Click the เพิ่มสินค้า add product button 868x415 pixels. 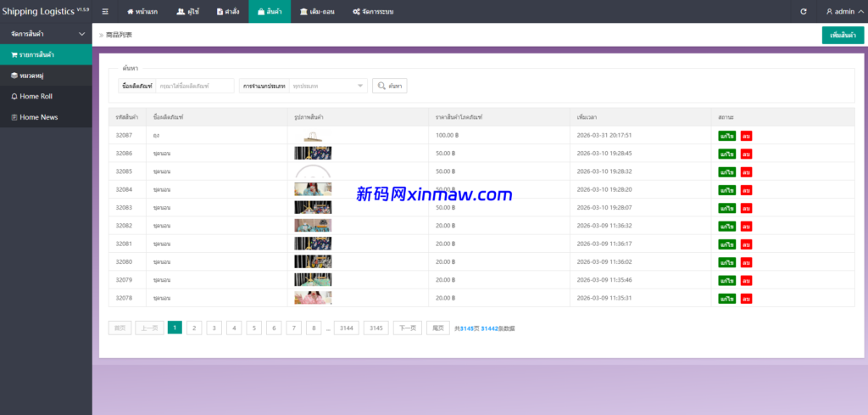[843, 35]
